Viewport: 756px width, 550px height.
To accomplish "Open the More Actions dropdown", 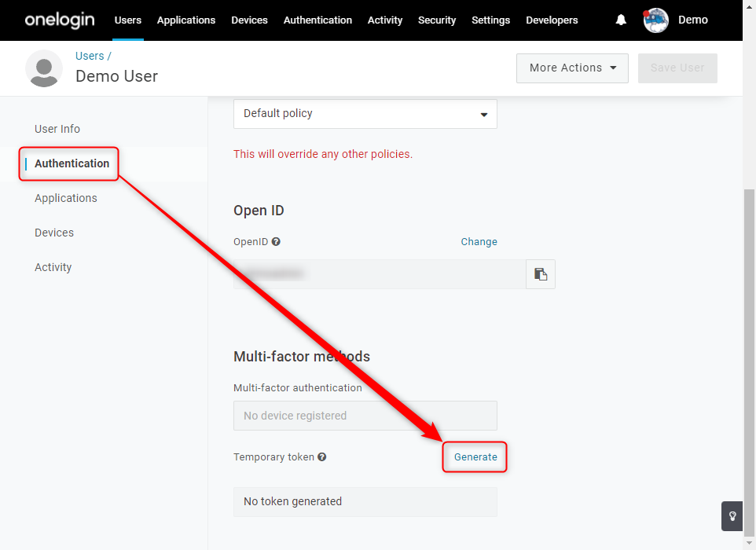I will [x=572, y=68].
